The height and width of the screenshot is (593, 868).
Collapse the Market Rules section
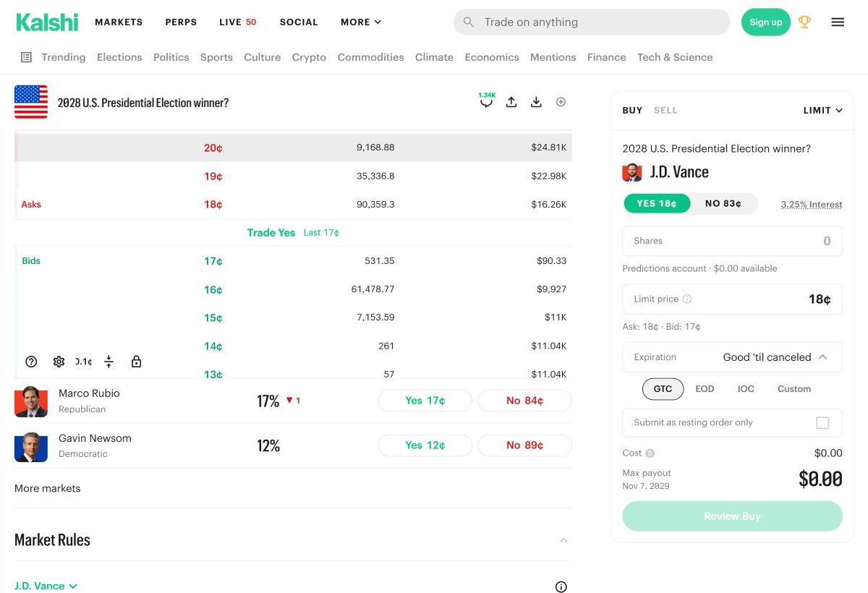563,540
